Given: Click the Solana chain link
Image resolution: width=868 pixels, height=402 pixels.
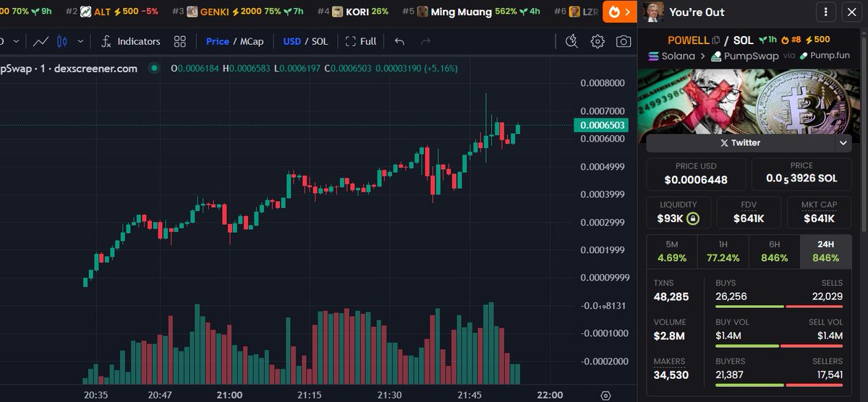Looking at the screenshot, I should coord(672,56).
